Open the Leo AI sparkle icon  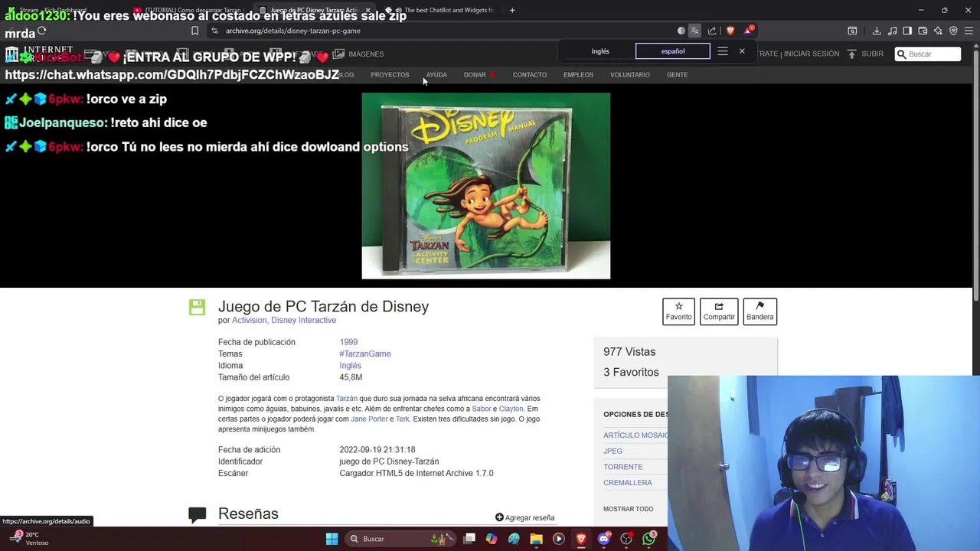click(x=938, y=31)
